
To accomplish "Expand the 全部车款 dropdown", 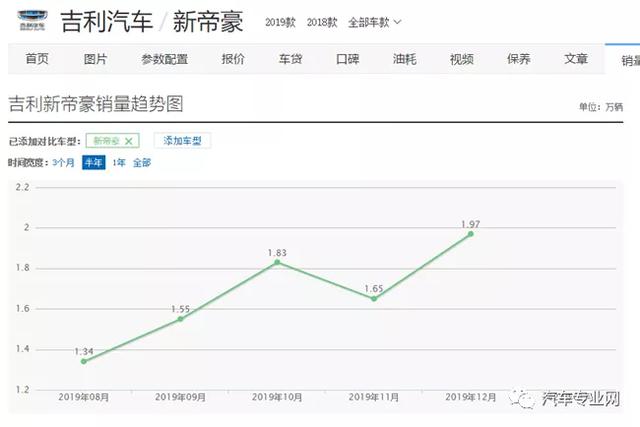I will coord(374,22).
